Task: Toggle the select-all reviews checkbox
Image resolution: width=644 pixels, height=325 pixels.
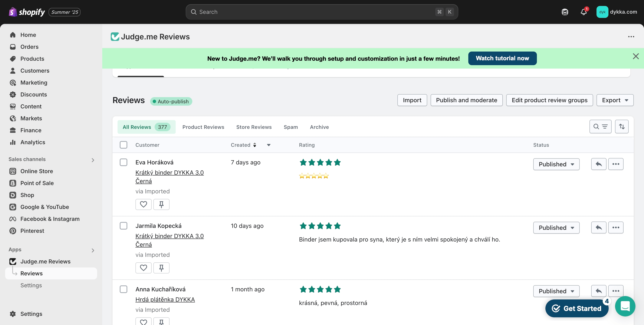Action: pyautogui.click(x=124, y=145)
